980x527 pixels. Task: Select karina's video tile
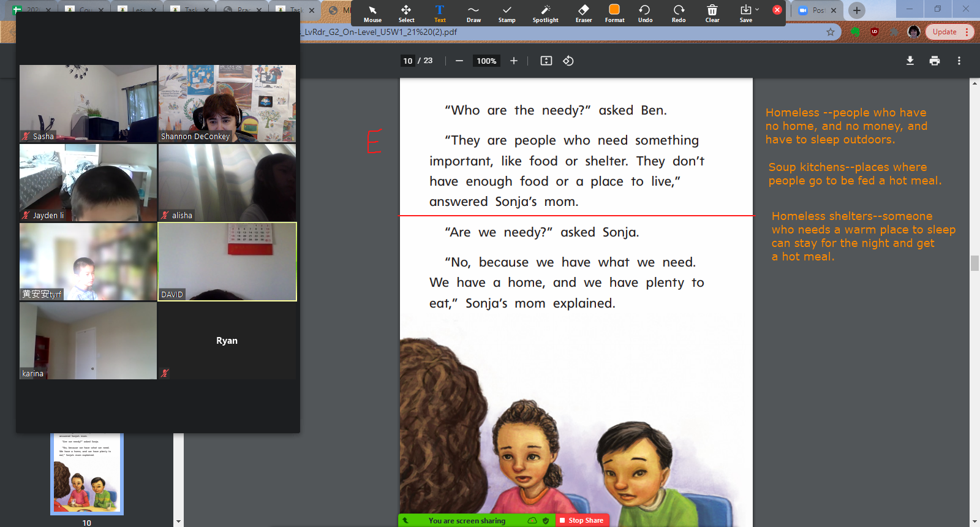click(88, 341)
